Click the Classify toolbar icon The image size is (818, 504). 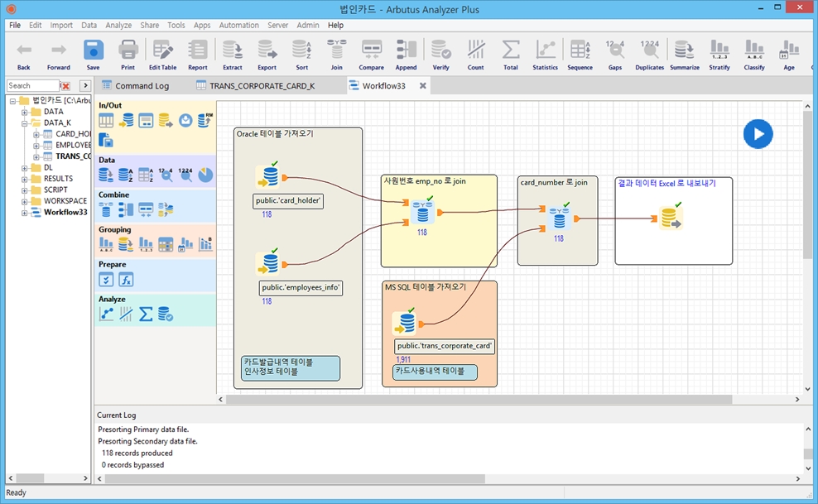point(754,50)
